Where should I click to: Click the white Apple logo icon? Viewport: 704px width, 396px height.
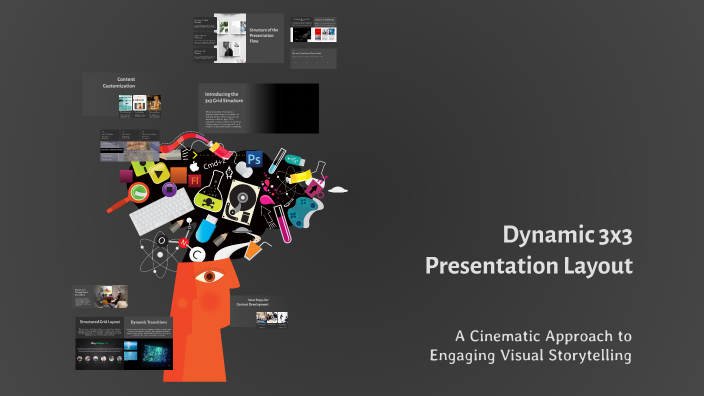[194, 167]
